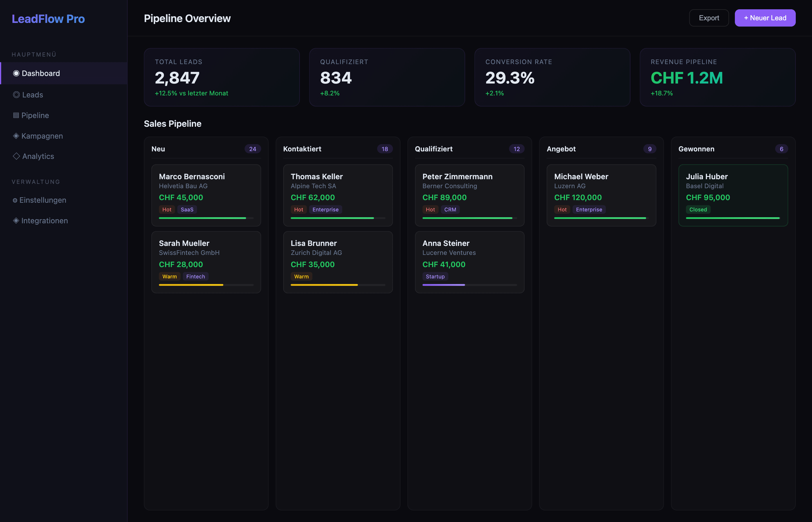Click the Gewonnen column header

point(696,149)
